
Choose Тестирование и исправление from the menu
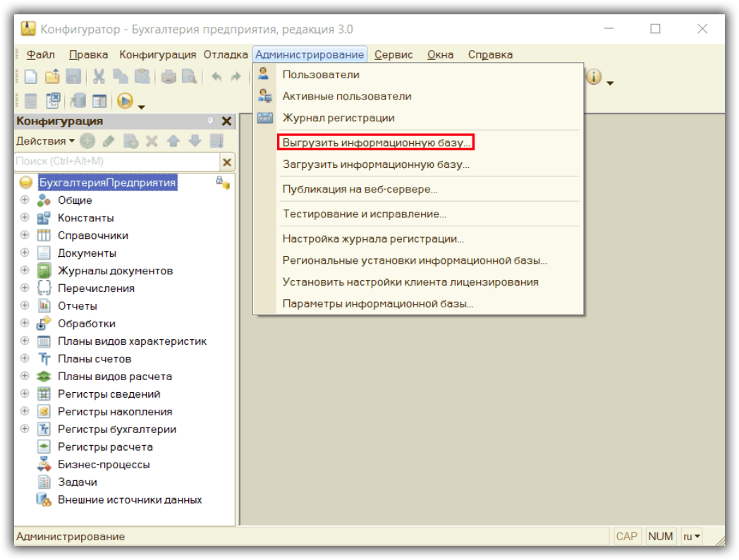(364, 214)
